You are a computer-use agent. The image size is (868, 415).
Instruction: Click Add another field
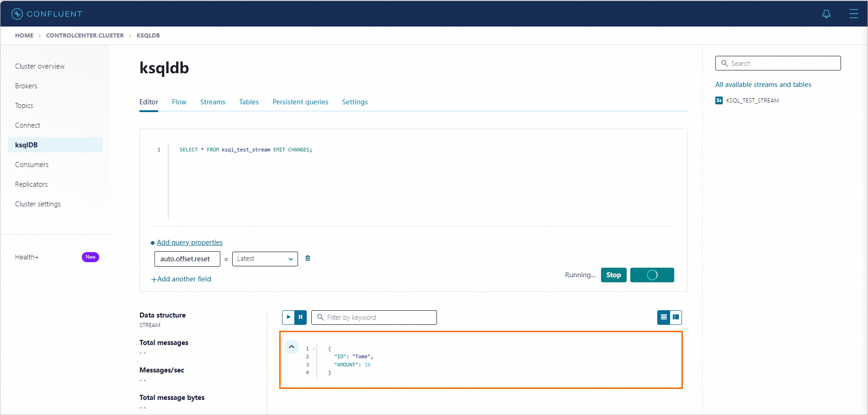click(x=181, y=279)
